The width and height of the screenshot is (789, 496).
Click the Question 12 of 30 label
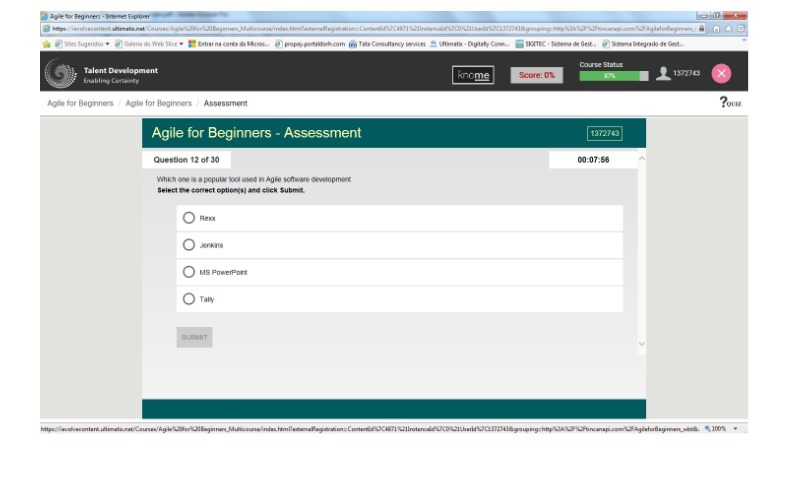(x=186, y=160)
